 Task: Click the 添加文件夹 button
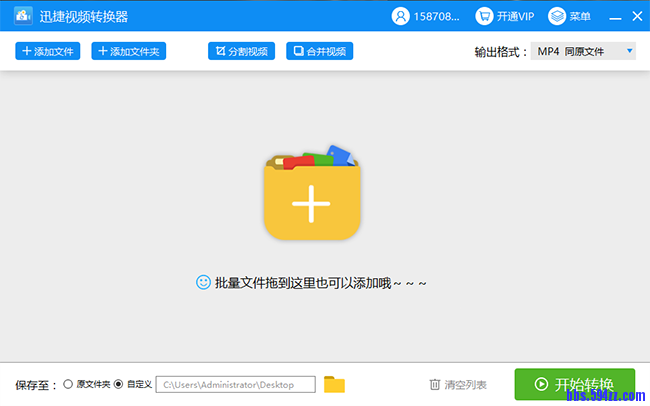click(x=128, y=51)
